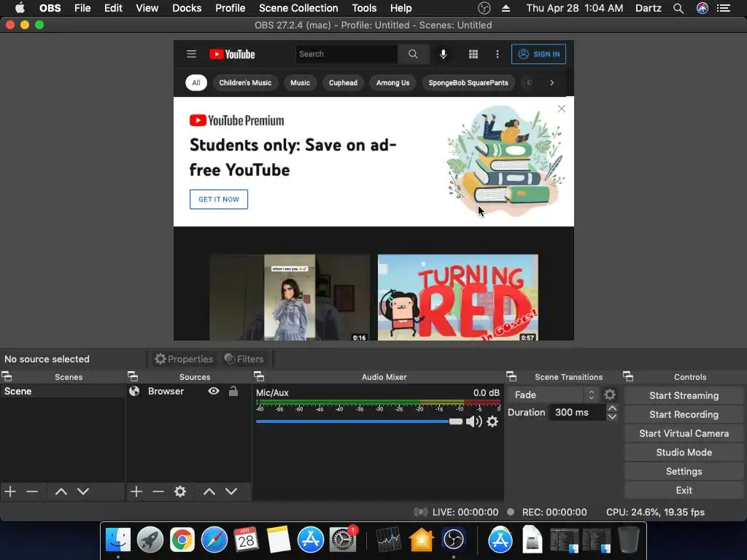
Task: Select the SpongeBob SquarePants chip
Action: (468, 83)
